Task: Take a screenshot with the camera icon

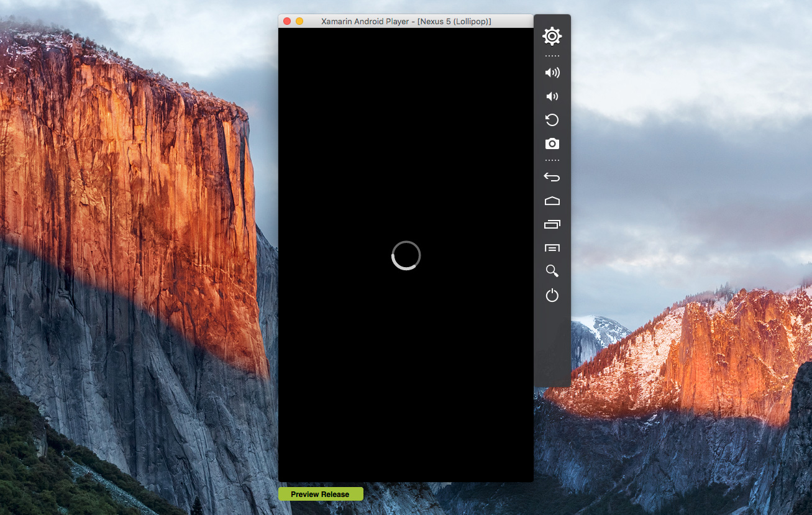Action: coord(552,144)
